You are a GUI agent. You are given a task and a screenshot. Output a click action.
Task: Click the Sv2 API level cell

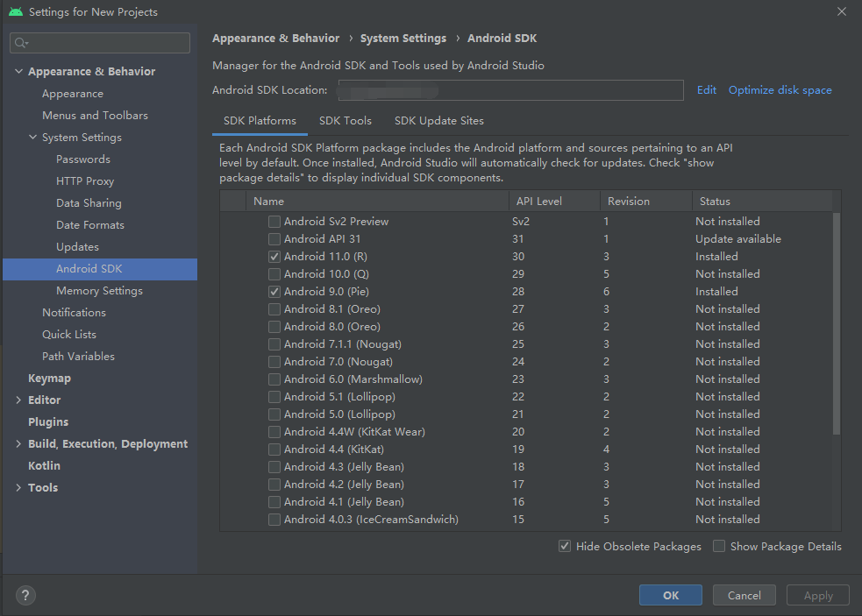pyautogui.click(x=521, y=222)
